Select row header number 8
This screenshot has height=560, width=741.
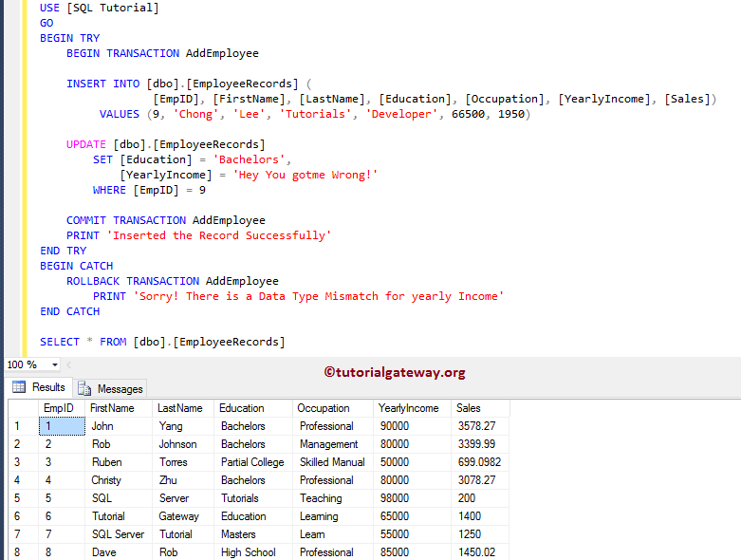(23, 552)
